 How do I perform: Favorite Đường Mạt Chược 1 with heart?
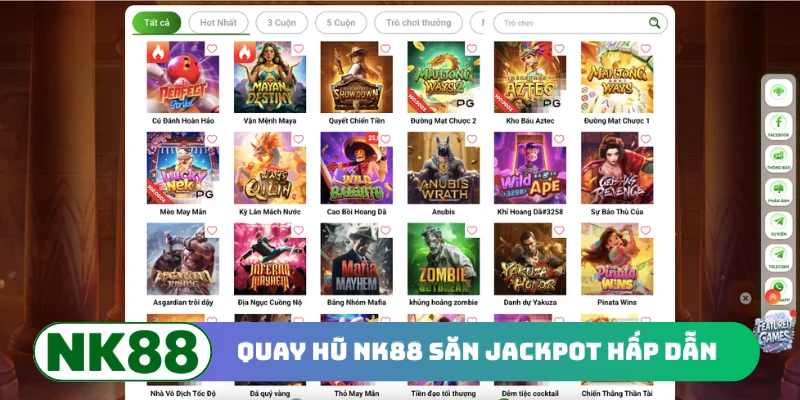pos(646,48)
